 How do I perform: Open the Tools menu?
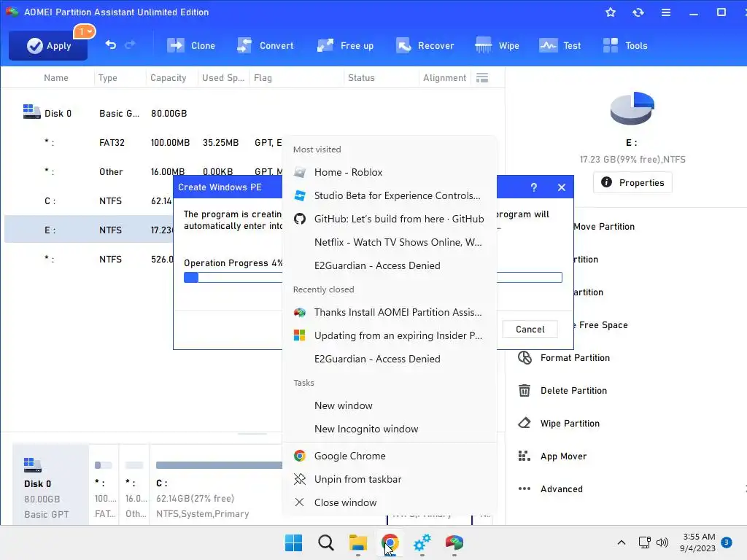(x=625, y=46)
